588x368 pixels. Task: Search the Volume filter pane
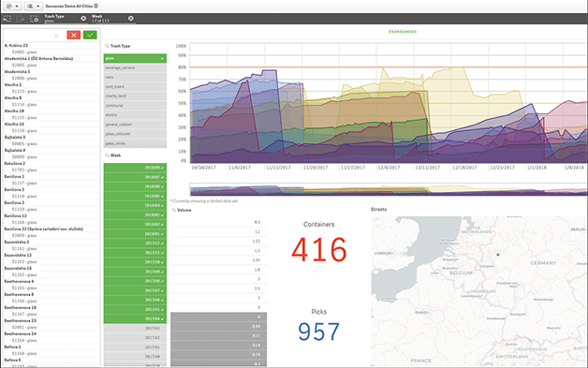[x=173, y=210]
